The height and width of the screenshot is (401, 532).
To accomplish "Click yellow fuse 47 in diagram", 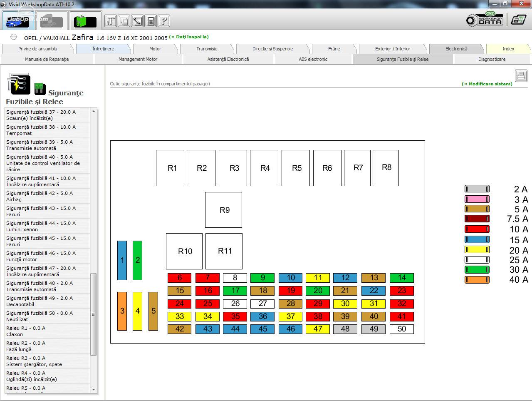I will click(318, 329).
